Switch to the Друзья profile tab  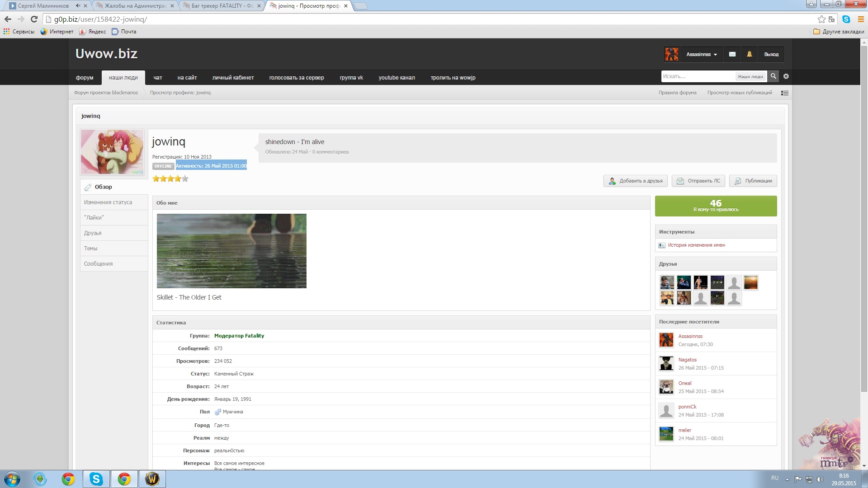point(93,233)
